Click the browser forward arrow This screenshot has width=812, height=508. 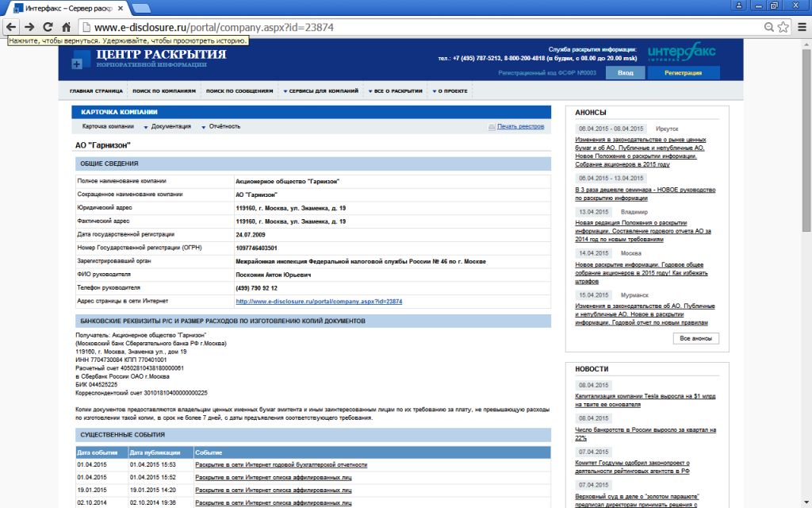[29, 26]
